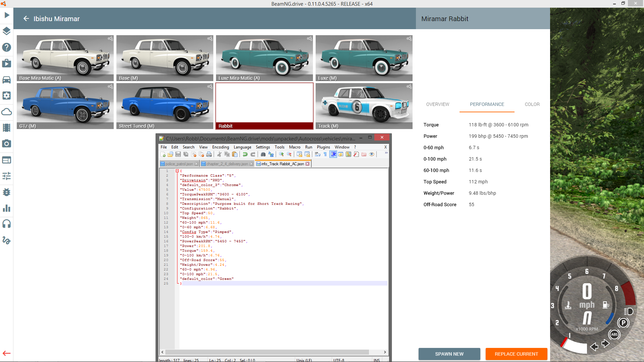Screen dimensions: 644x362
Task: Open the Performance bar chart icon
Action: pyautogui.click(x=7, y=208)
